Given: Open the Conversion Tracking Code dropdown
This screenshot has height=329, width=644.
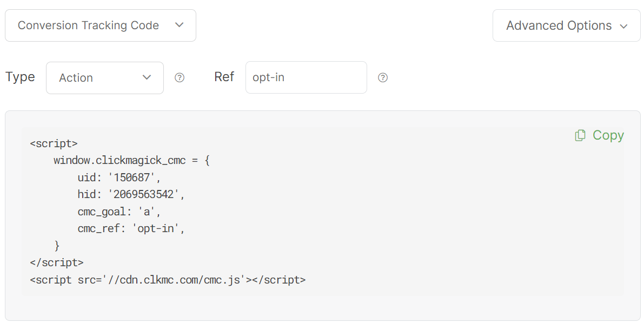Looking at the screenshot, I should tap(101, 25).
